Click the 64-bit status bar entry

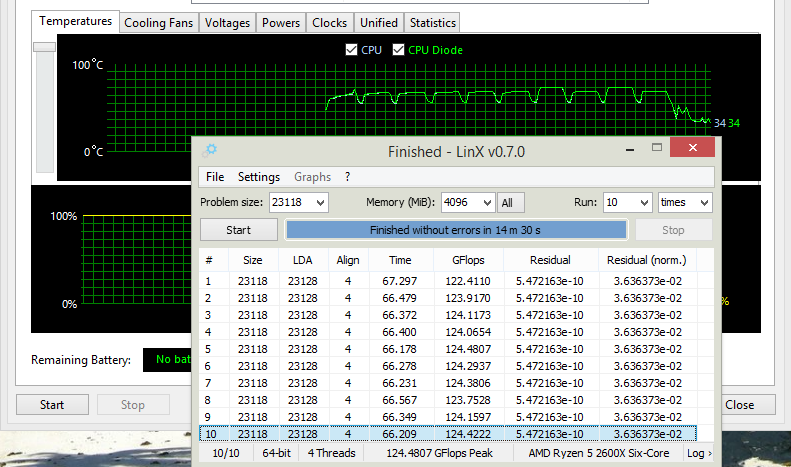276,453
